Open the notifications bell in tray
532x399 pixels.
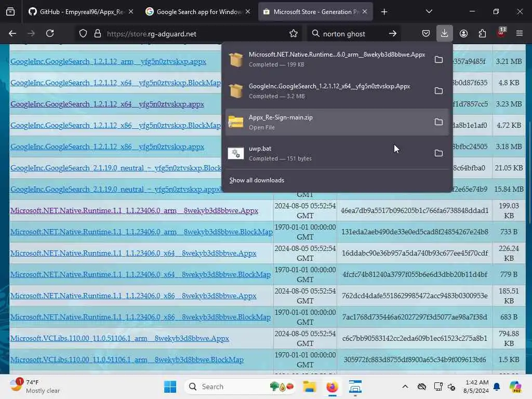point(497,387)
